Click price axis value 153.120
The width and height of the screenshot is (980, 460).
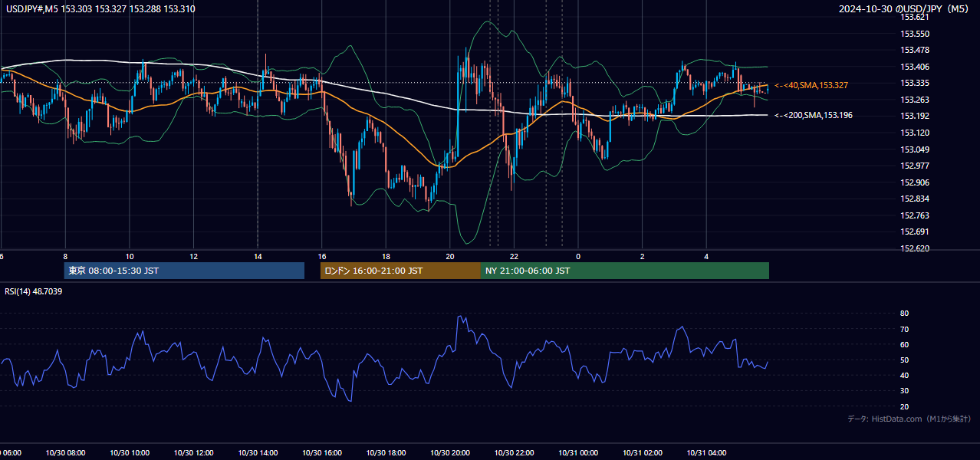[x=913, y=133]
